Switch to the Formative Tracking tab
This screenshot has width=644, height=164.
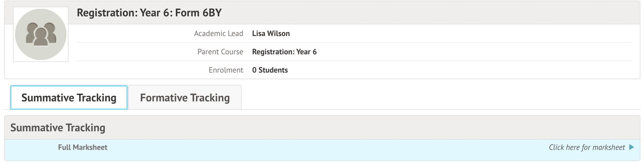[x=185, y=98]
